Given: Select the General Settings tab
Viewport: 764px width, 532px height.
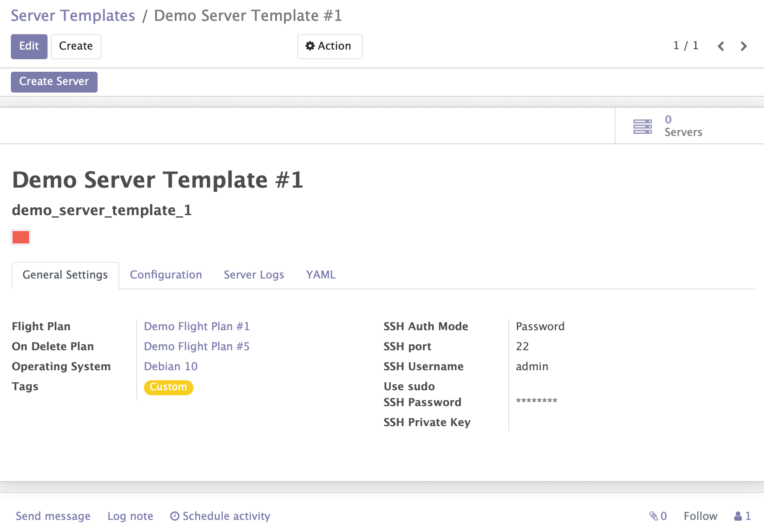Looking at the screenshot, I should 65,275.
